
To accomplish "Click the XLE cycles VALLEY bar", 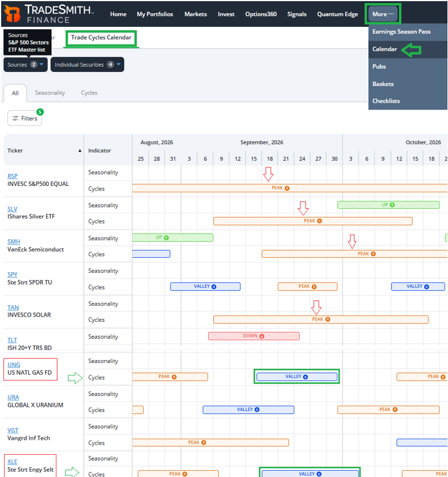I will coord(310,474).
